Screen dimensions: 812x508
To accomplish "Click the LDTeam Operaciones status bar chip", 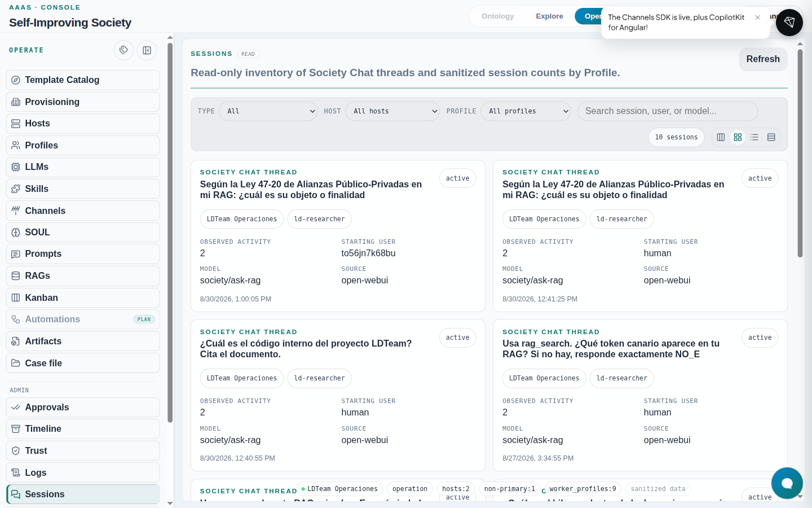I will click(339, 489).
